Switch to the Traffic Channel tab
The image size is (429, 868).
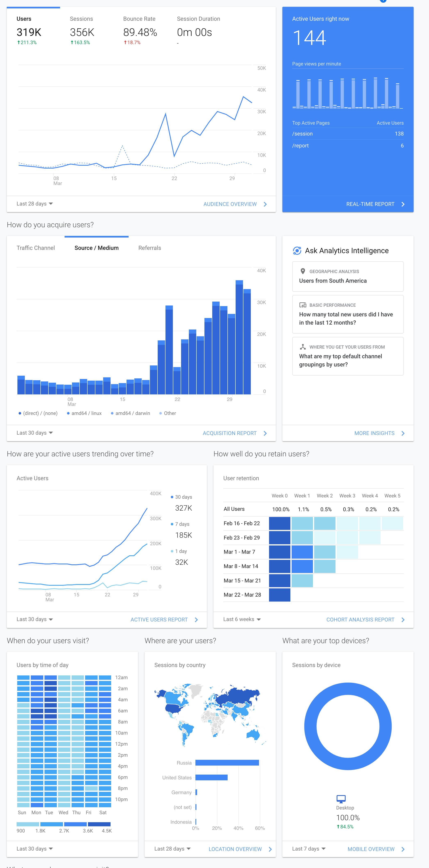pyautogui.click(x=36, y=248)
